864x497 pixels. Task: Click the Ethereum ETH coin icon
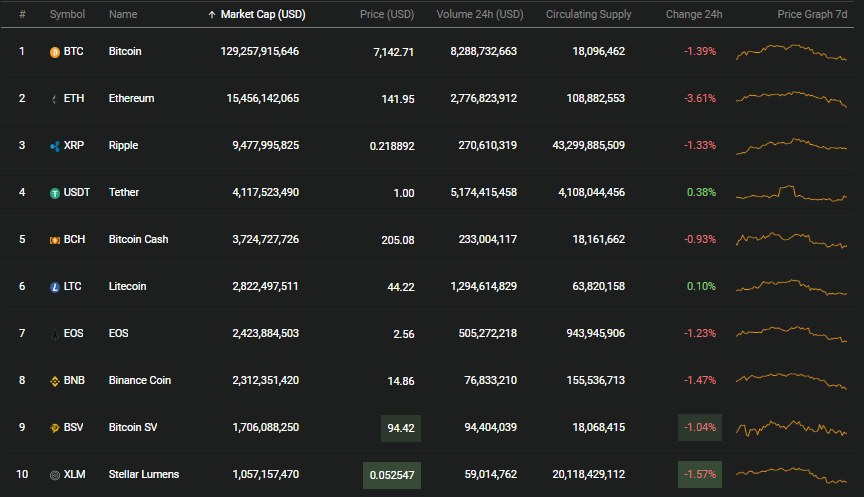55,99
